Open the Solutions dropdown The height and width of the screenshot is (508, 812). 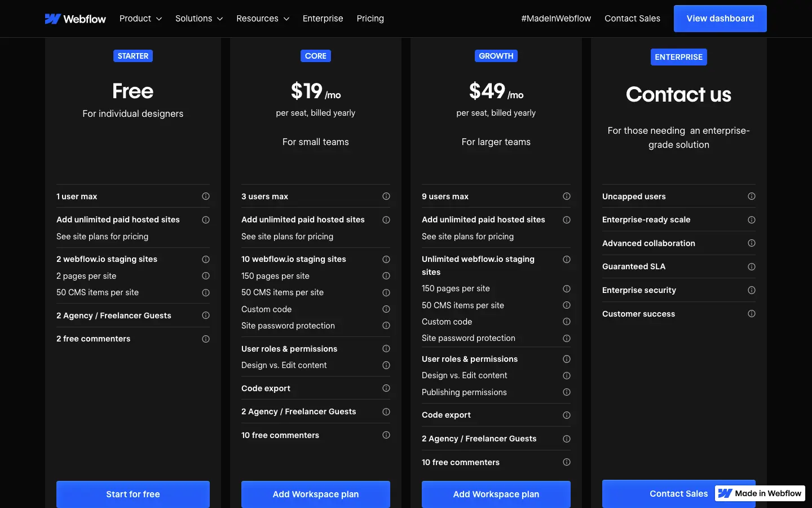(x=199, y=19)
